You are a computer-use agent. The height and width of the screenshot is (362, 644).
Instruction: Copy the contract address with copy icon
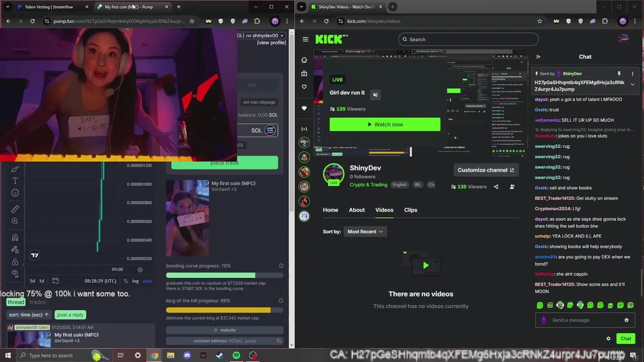[x=278, y=341]
